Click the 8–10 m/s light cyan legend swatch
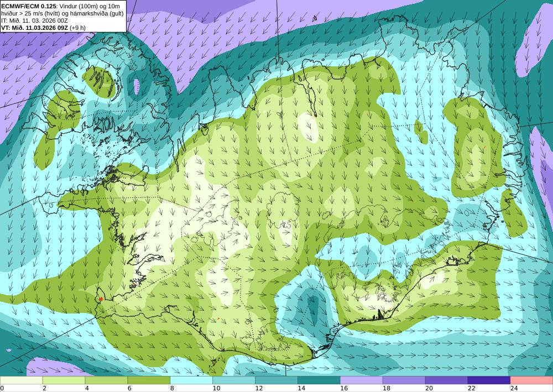The height and width of the screenshot is (392, 553). pos(191,380)
